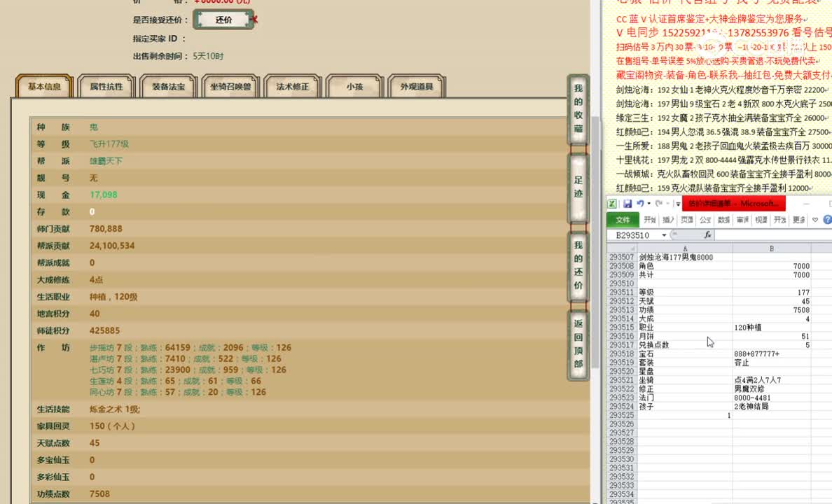Click the Undo icon in Excel
This screenshot has height=504, width=832.
(640, 203)
